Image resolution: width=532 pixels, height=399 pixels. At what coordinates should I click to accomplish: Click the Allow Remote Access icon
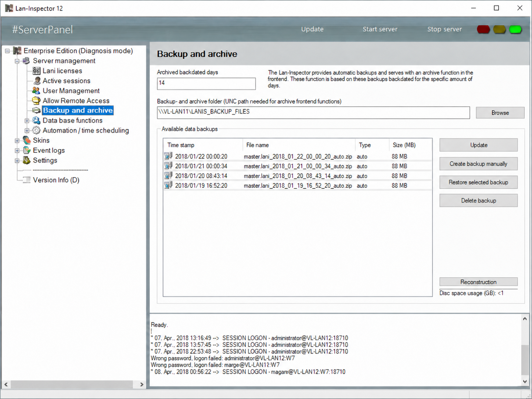click(36, 100)
